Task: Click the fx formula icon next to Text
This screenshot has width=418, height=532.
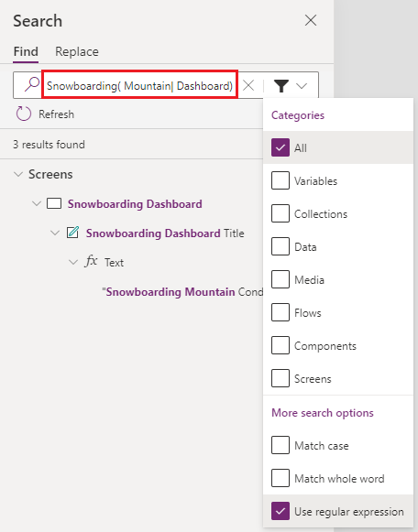Action: pyautogui.click(x=91, y=262)
